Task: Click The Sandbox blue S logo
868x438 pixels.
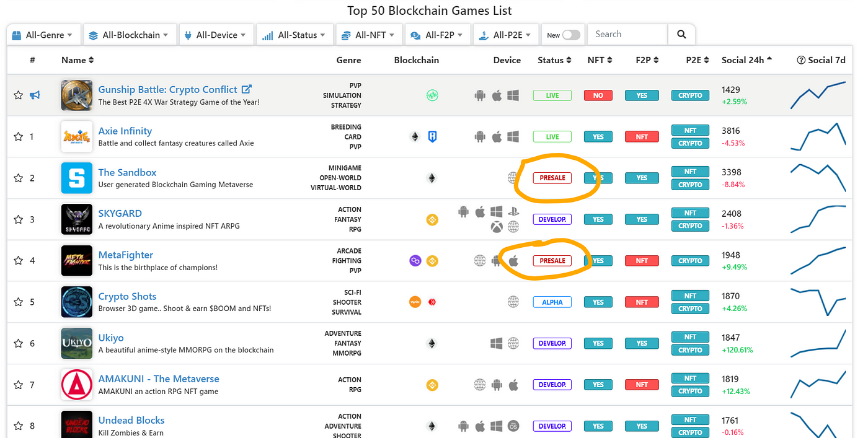Action: pyautogui.click(x=77, y=178)
